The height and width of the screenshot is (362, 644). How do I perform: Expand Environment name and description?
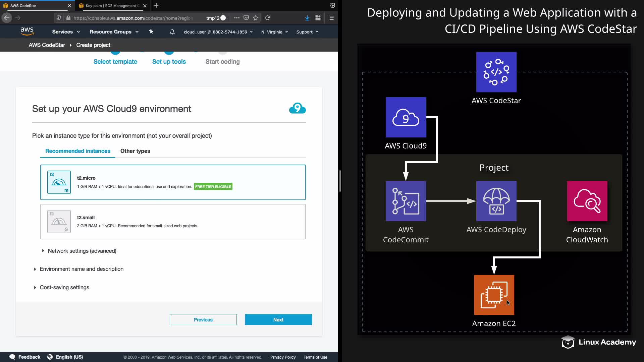click(x=82, y=269)
